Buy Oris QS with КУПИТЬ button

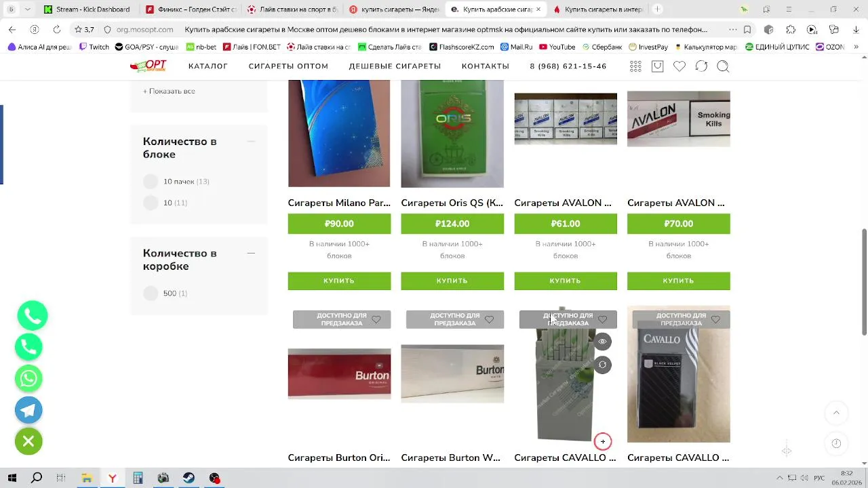coord(452,281)
